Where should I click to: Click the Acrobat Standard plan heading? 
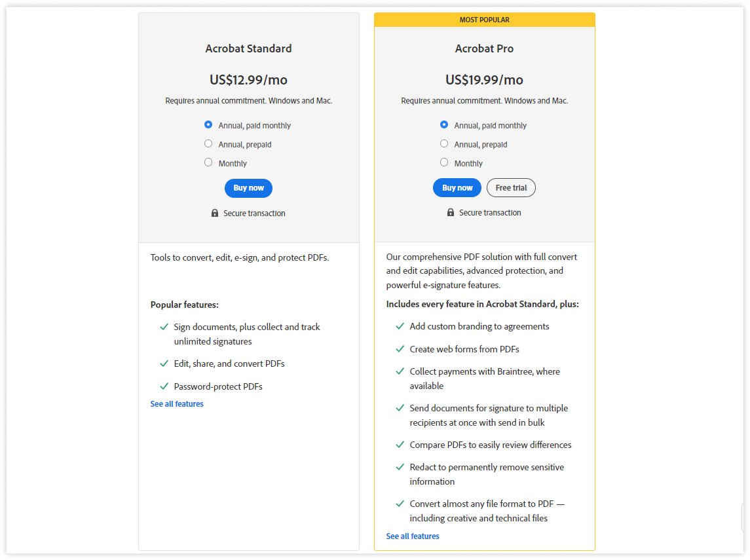[x=248, y=48]
